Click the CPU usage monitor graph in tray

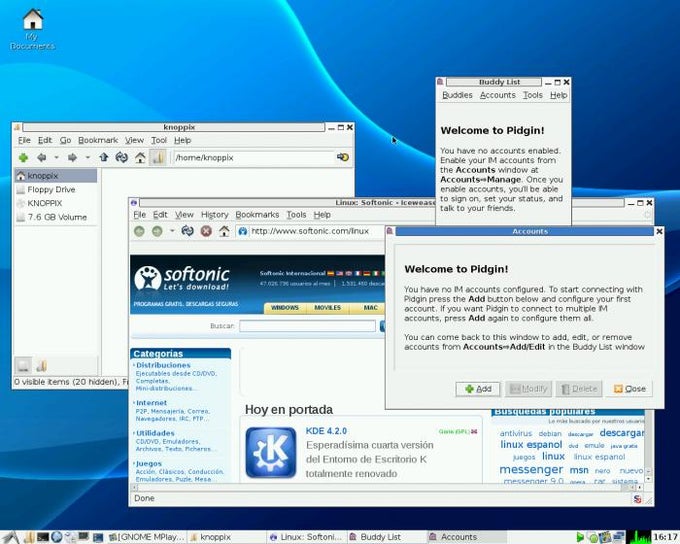640,537
